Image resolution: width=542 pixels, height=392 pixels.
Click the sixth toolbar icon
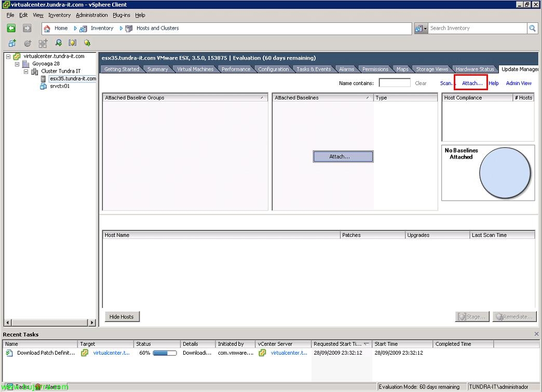87,43
